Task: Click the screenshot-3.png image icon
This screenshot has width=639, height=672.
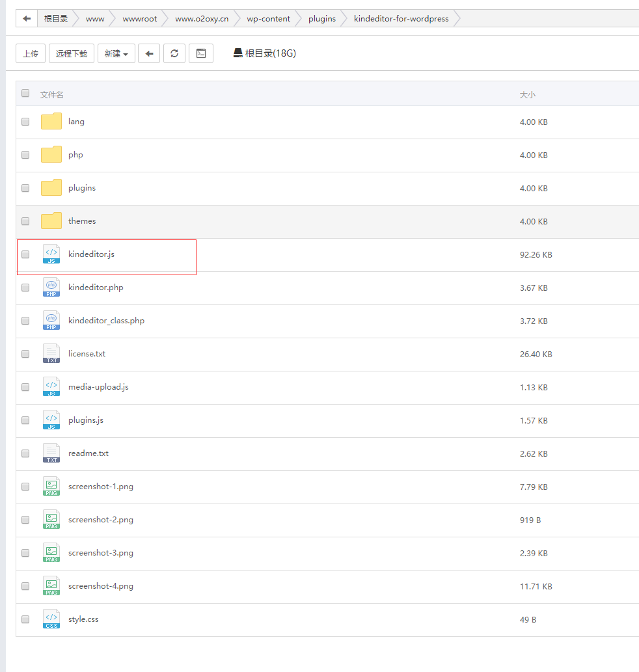Action: pos(51,553)
